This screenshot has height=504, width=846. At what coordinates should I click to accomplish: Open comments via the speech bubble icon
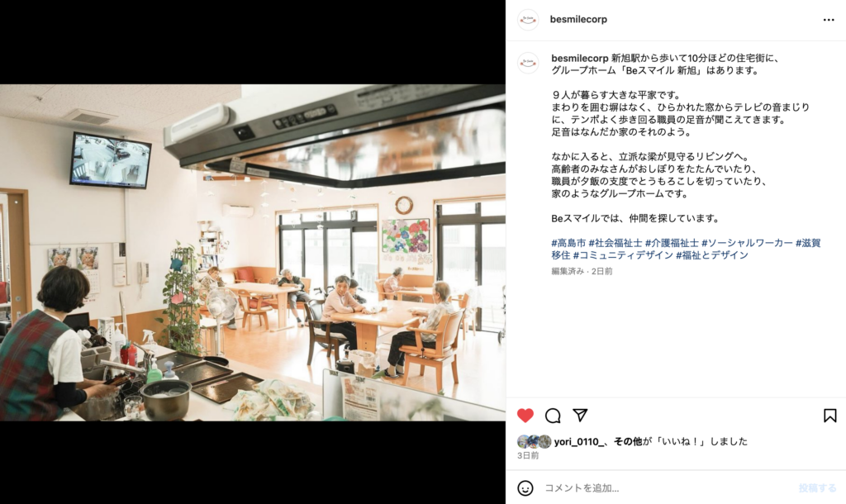pos(553,415)
